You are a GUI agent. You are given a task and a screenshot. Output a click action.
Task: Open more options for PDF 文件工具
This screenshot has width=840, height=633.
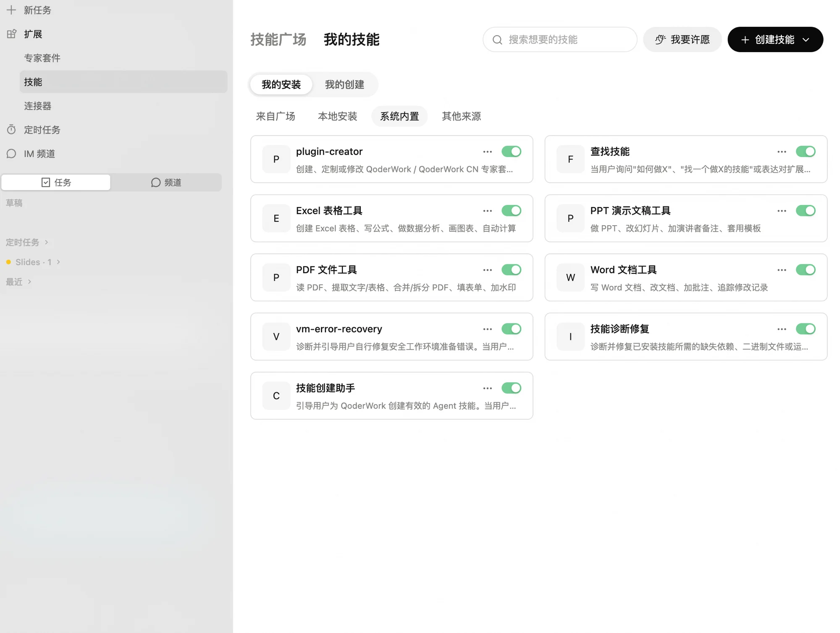tap(487, 270)
